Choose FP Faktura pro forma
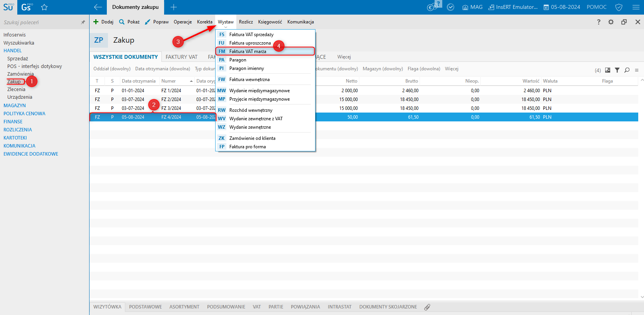Screen dimensions: 644x315 coord(265,147)
